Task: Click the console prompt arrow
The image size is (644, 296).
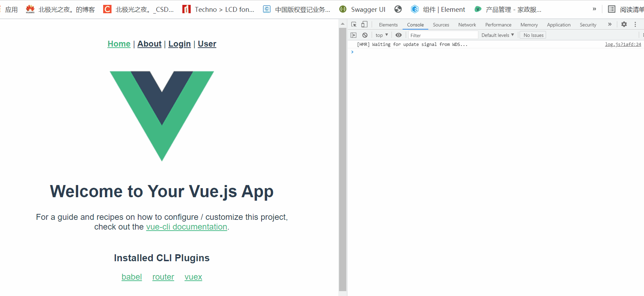Action: click(x=352, y=52)
